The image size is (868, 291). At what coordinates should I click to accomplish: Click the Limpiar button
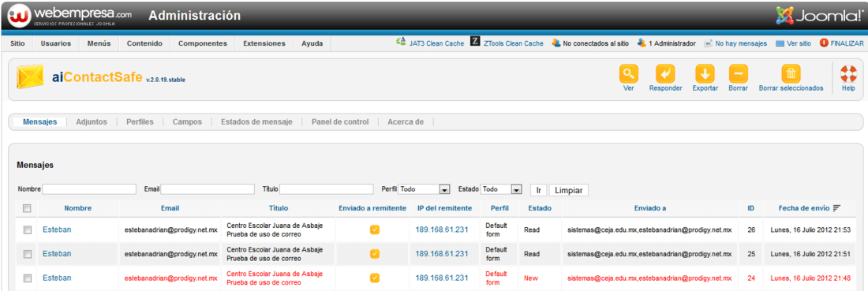568,190
